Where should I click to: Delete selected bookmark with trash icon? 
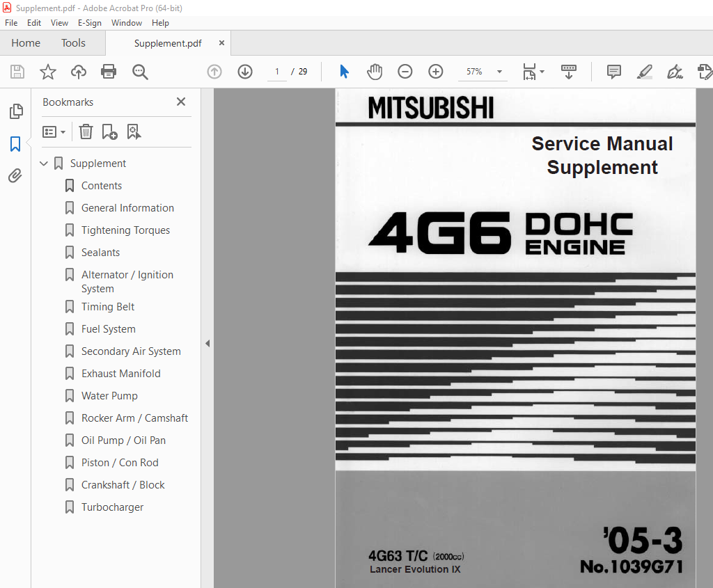coord(86,132)
